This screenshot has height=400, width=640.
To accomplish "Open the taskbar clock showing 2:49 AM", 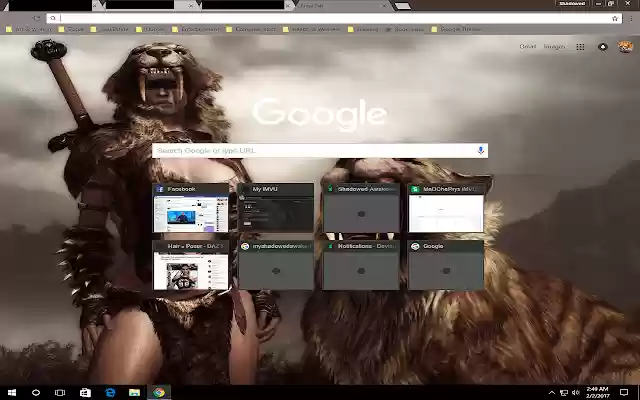I will 598,393.
